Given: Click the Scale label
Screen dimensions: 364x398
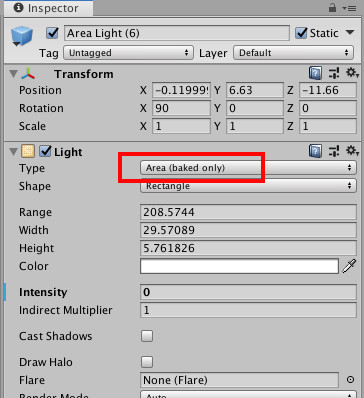Looking at the screenshot, I should click(32, 126).
